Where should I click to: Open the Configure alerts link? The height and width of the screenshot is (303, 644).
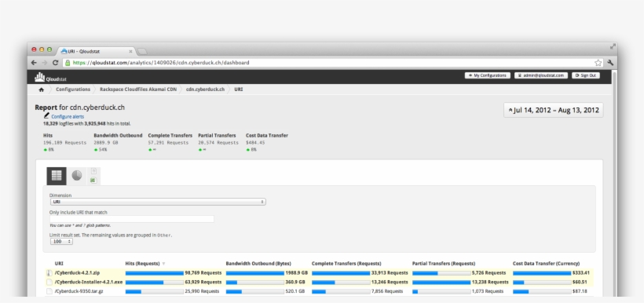pos(68,117)
